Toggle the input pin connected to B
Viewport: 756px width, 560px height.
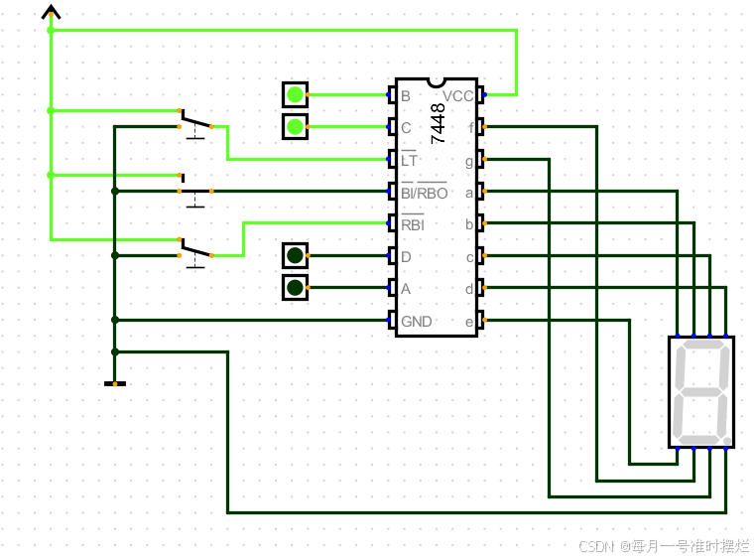click(295, 95)
